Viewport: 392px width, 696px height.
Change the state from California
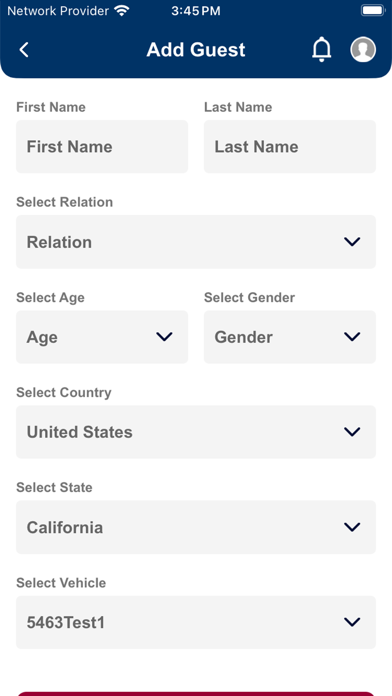196,527
